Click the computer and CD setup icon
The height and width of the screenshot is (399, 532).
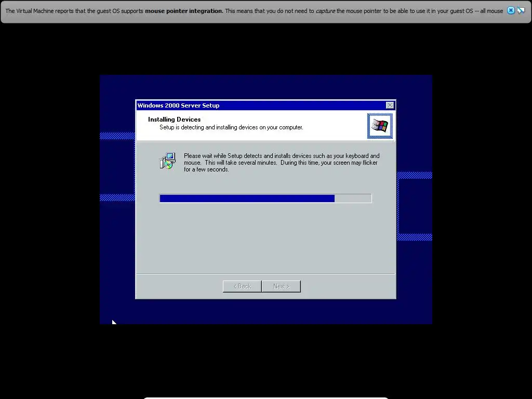pos(168,161)
